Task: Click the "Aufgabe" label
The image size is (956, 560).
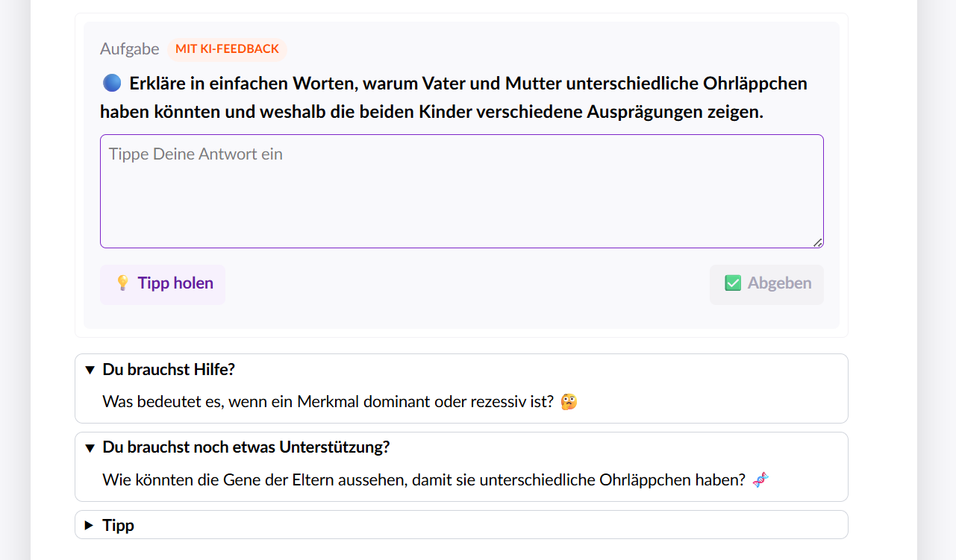Action: pos(130,49)
